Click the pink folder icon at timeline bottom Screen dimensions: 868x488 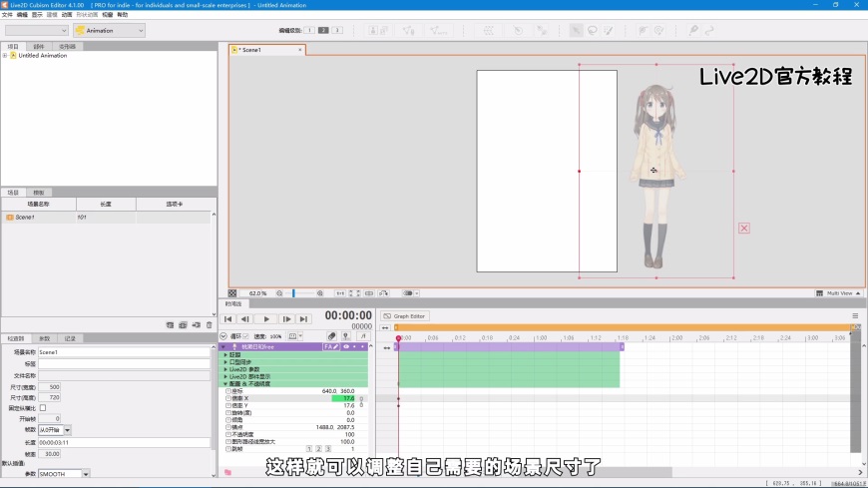click(227, 472)
